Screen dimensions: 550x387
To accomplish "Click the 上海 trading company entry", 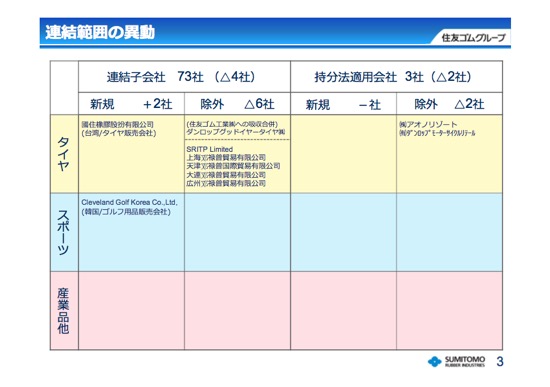I will tap(226, 158).
